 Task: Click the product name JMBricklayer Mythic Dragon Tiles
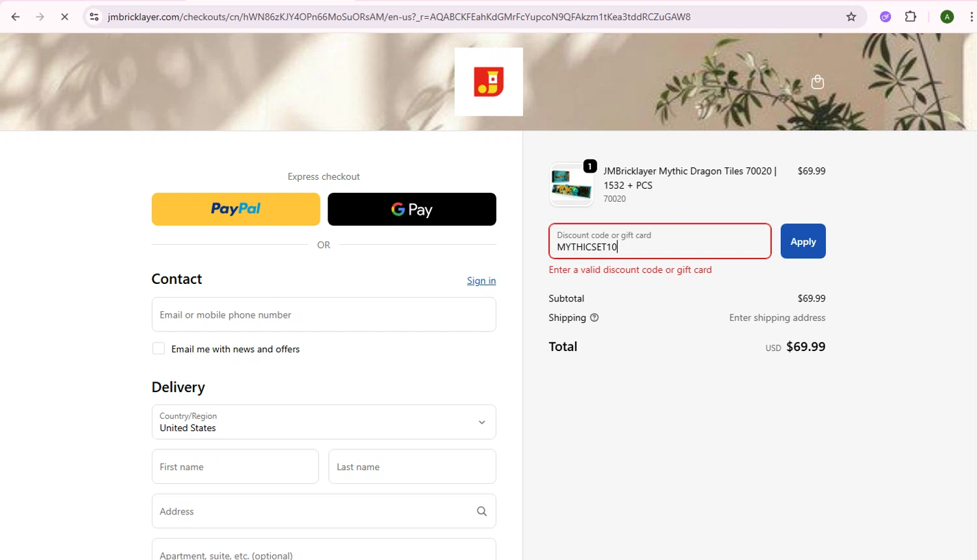(690, 178)
